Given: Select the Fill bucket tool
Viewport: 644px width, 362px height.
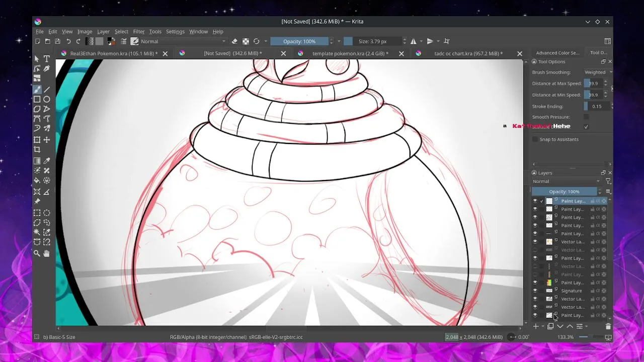Looking at the screenshot, I should coord(37,180).
